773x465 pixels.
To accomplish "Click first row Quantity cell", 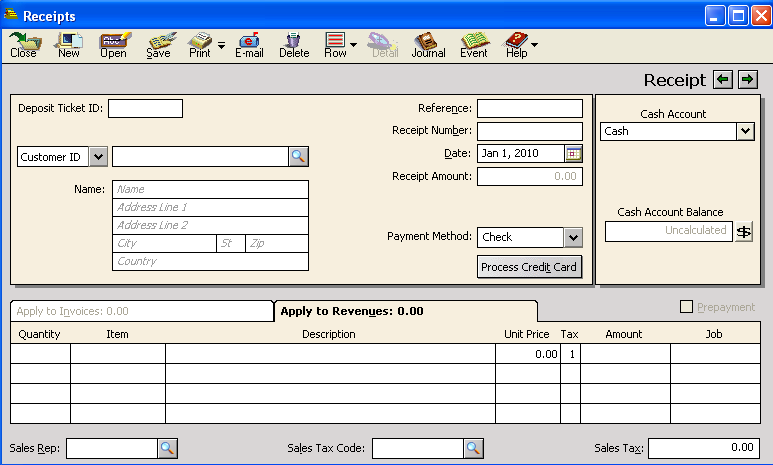I will point(40,354).
